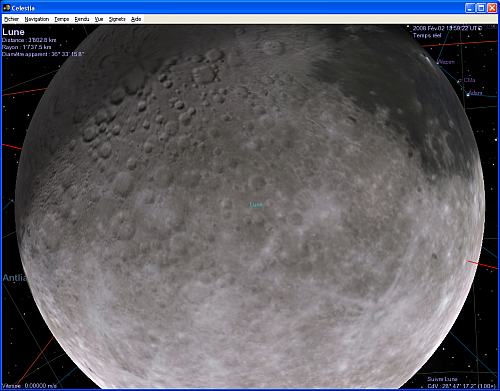Viewport: 500px width, 391px height.
Task: Click the Lune heading in the info overlay
Action: tap(13, 32)
